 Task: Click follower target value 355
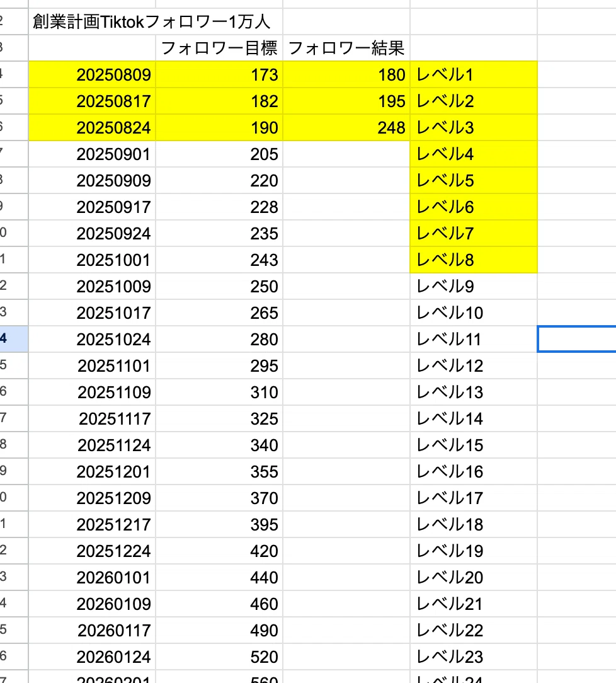click(219, 472)
